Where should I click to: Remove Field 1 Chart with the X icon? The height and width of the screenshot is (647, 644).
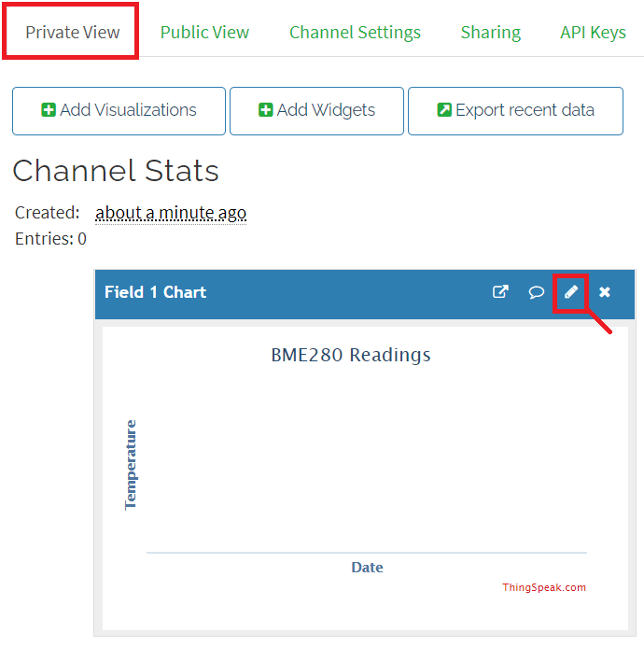(605, 292)
